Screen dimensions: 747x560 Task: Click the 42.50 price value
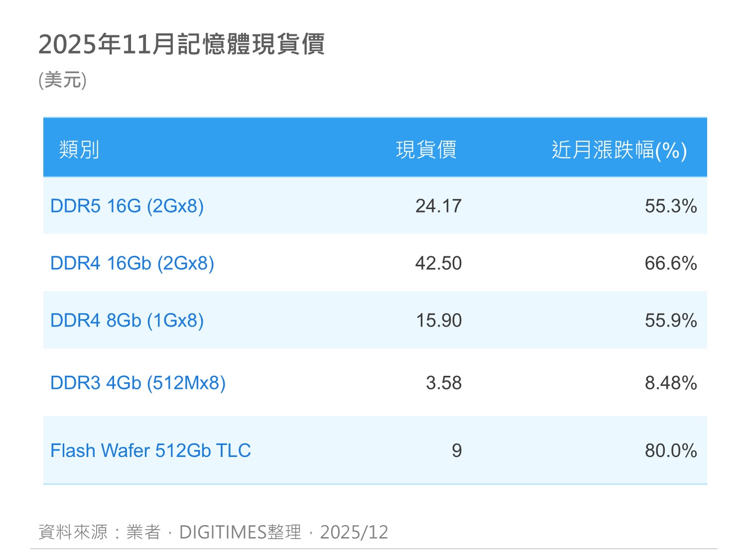438,263
